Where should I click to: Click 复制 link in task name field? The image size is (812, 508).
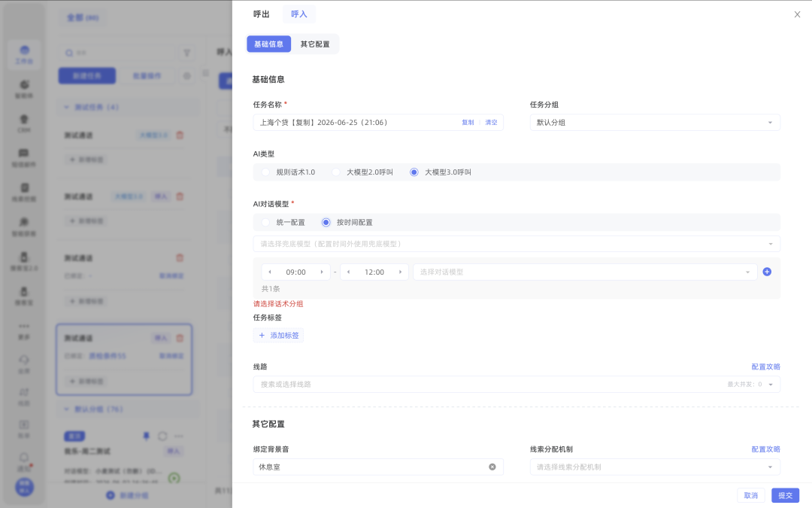[x=468, y=123]
